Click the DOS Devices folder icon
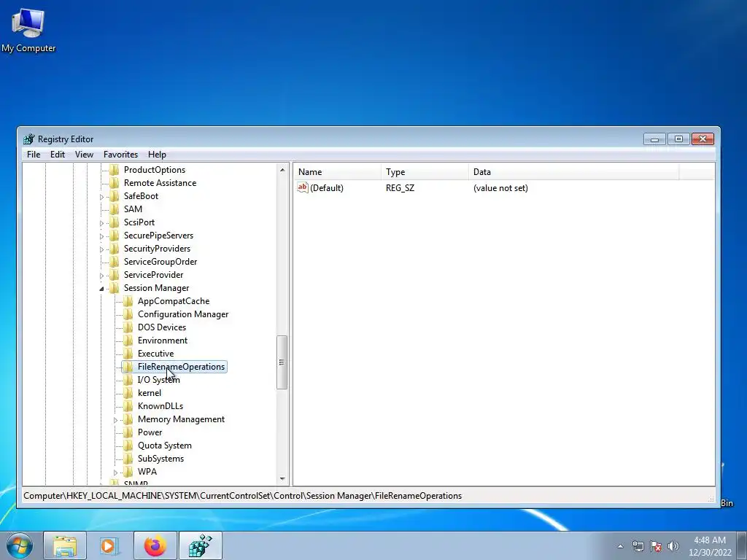747x560 pixels. [x=128, y=327]
